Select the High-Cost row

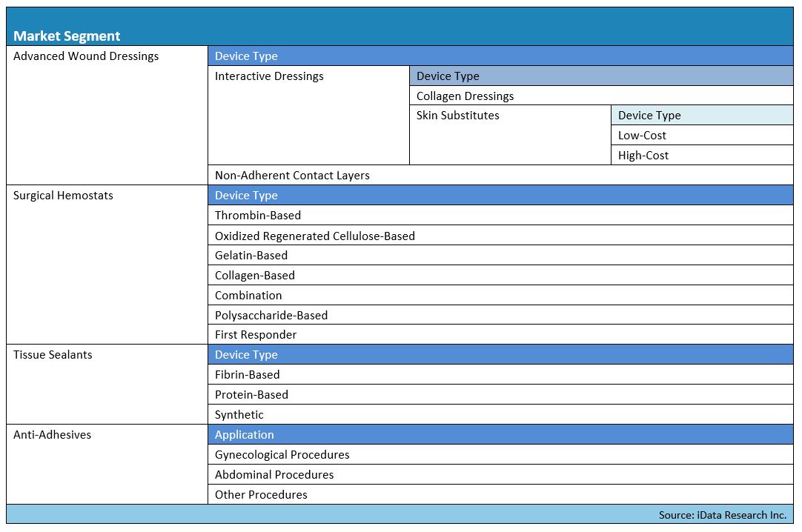click(702, 156)
